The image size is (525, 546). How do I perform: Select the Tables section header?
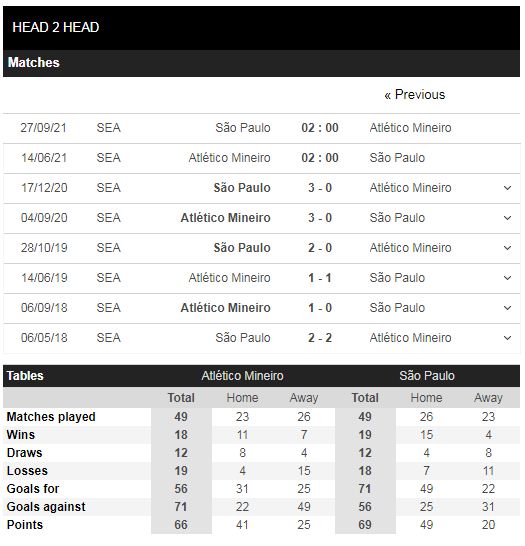pos(25,376)
